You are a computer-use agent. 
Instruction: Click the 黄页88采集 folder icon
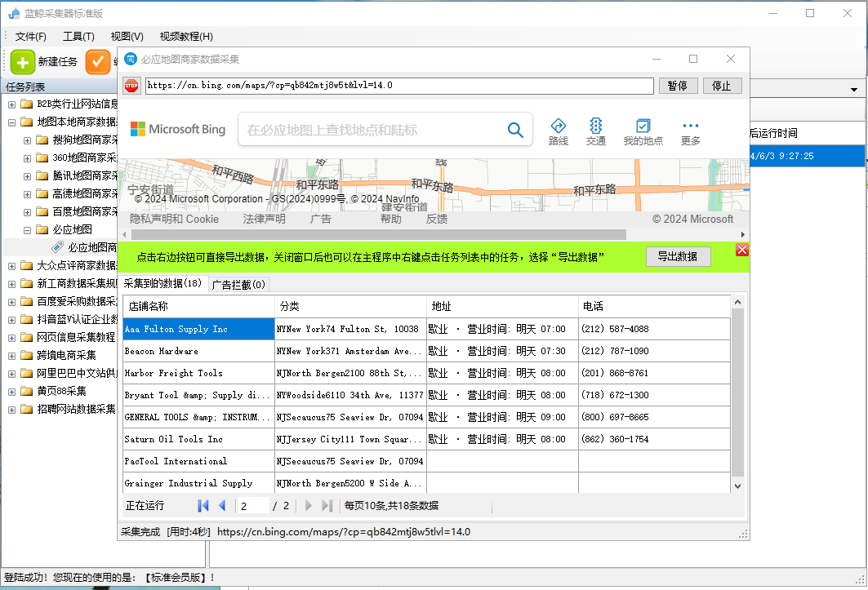(27, 392)
